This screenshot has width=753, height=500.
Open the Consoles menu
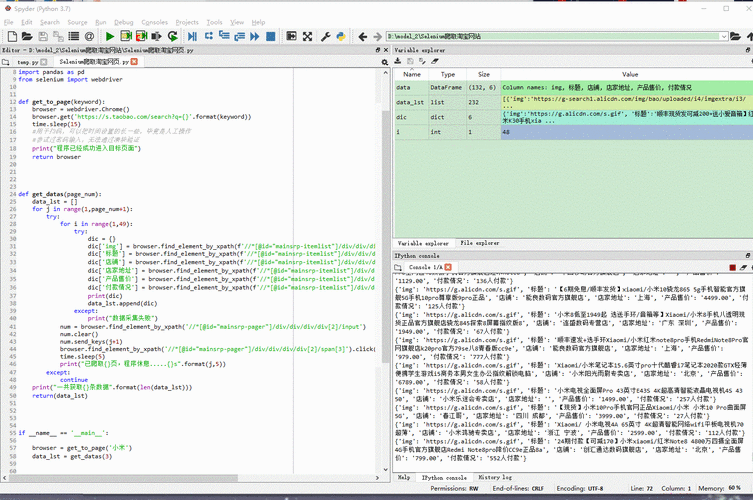point(155,22)
